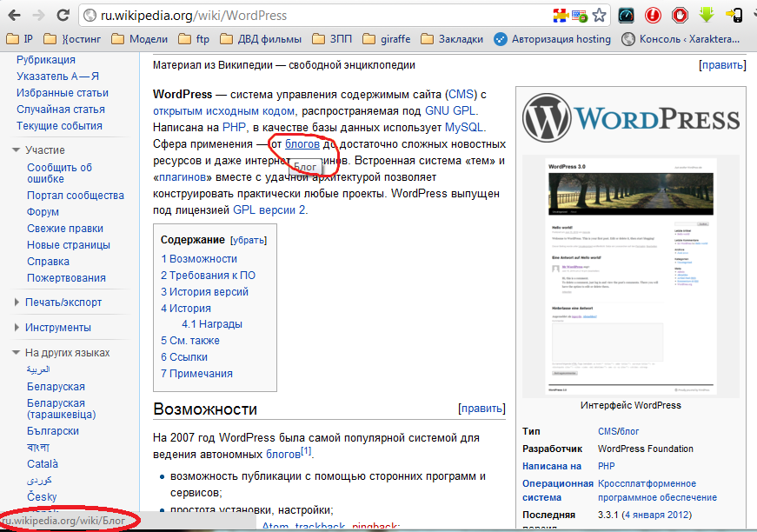Open the ftp bookmarks folder
757x532 pixels.
[x=194, y=39]
